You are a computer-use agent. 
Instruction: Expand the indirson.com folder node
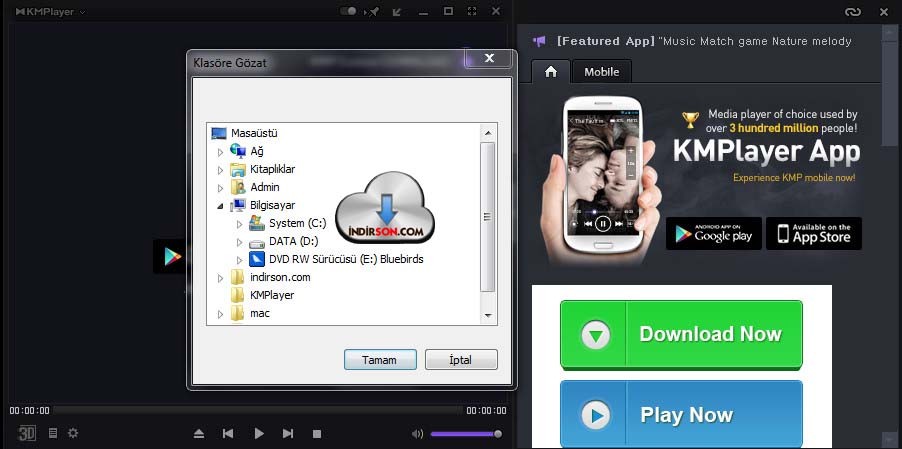click(220, 278)
